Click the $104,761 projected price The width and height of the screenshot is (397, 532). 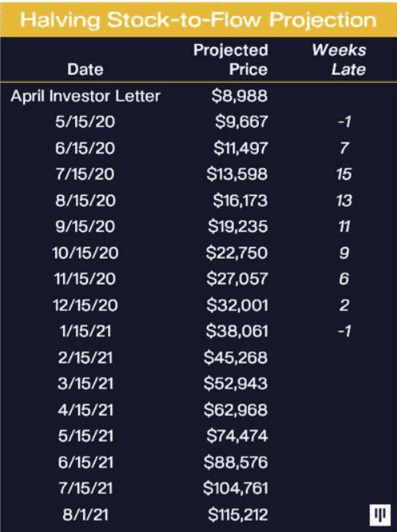(x=236, y=488)
